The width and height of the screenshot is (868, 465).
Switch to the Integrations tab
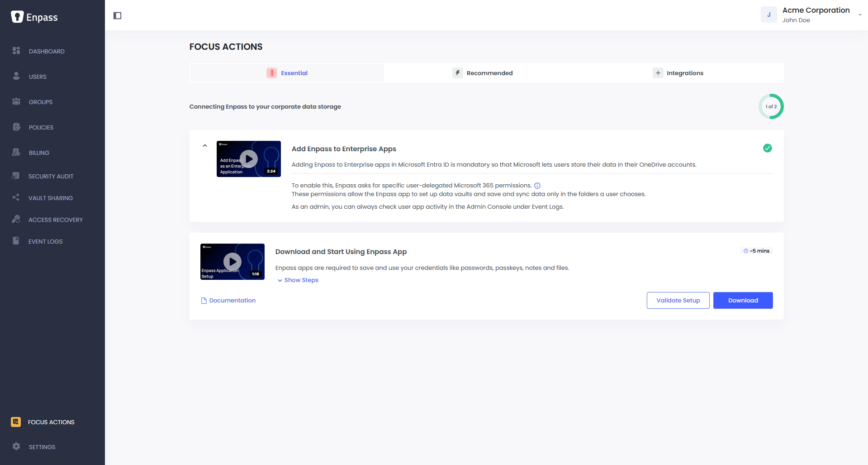678,73
